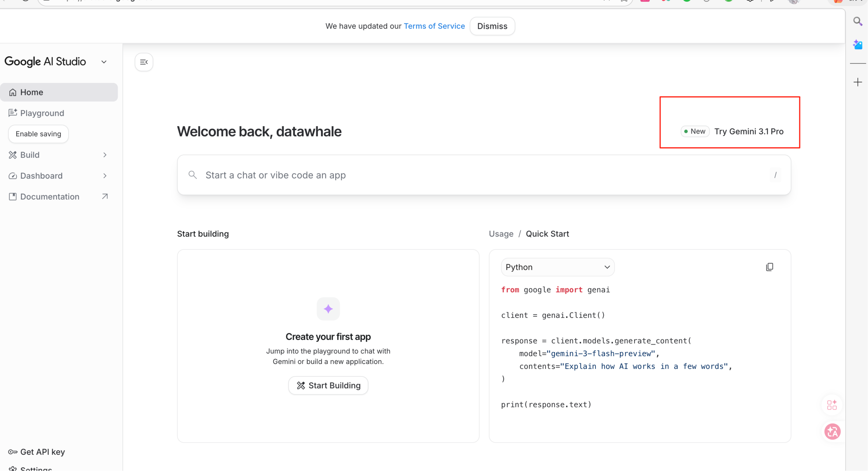868x471 pixels.
Task: Click the copy code icon
Action: 769,267
